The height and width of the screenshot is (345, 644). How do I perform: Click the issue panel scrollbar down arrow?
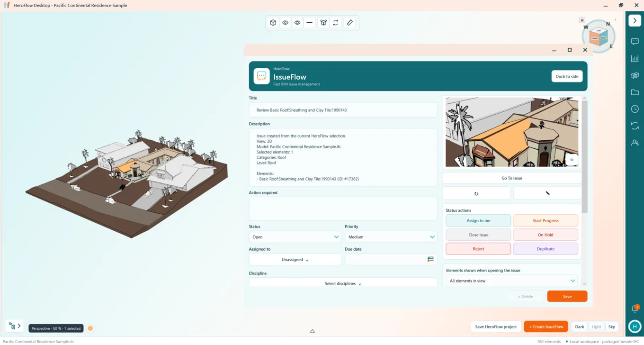coord(585,284)
